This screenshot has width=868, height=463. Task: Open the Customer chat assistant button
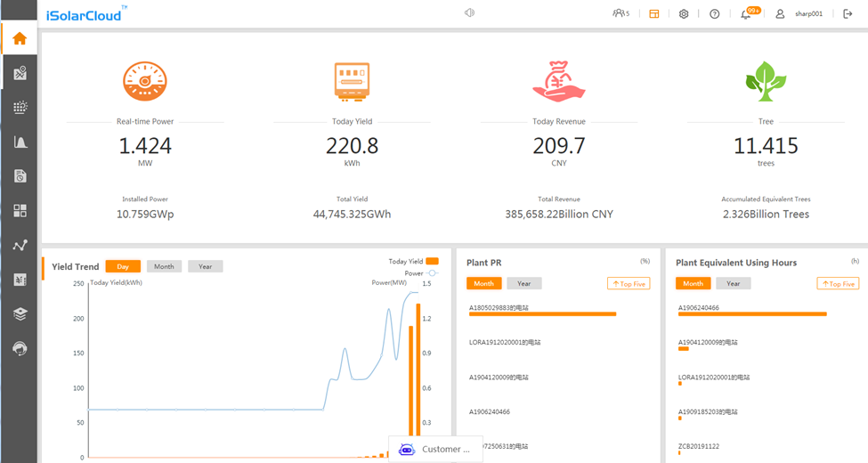[435, 450]
